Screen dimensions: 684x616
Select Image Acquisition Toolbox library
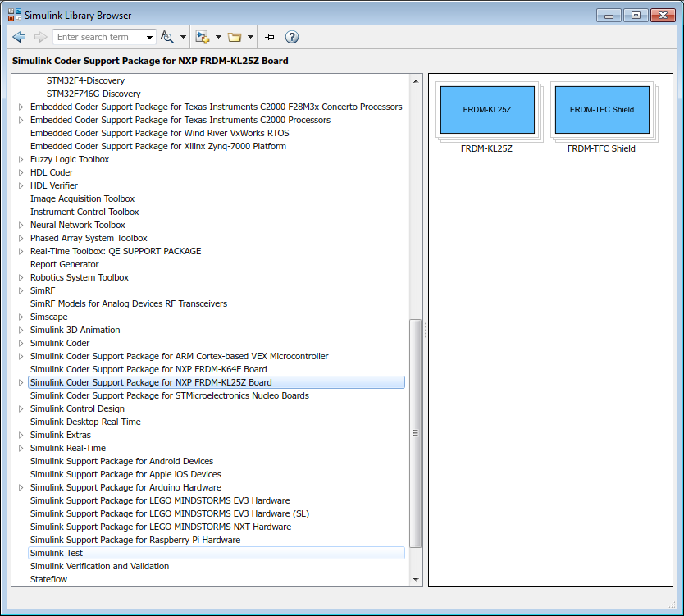coord(82,198)
